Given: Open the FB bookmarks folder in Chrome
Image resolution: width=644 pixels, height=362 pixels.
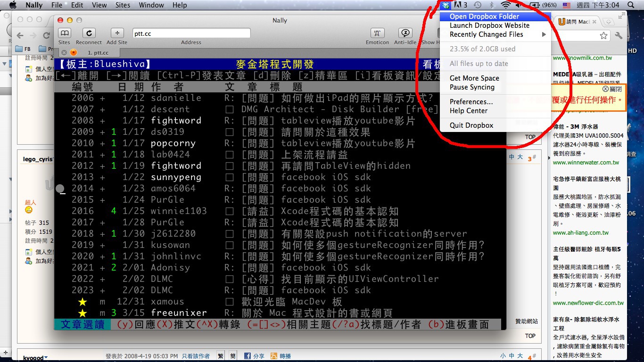Looking at the screenshot, I should click(23, 49).
